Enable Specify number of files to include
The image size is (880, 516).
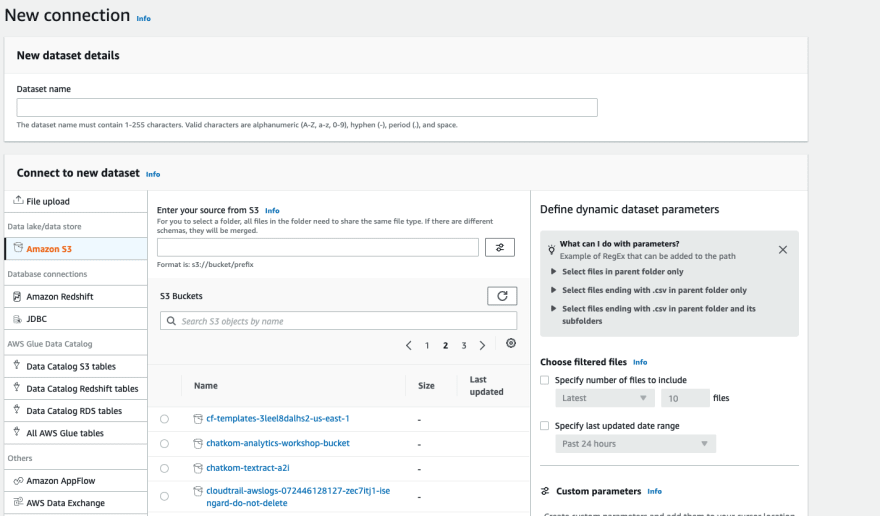(544, 380)
